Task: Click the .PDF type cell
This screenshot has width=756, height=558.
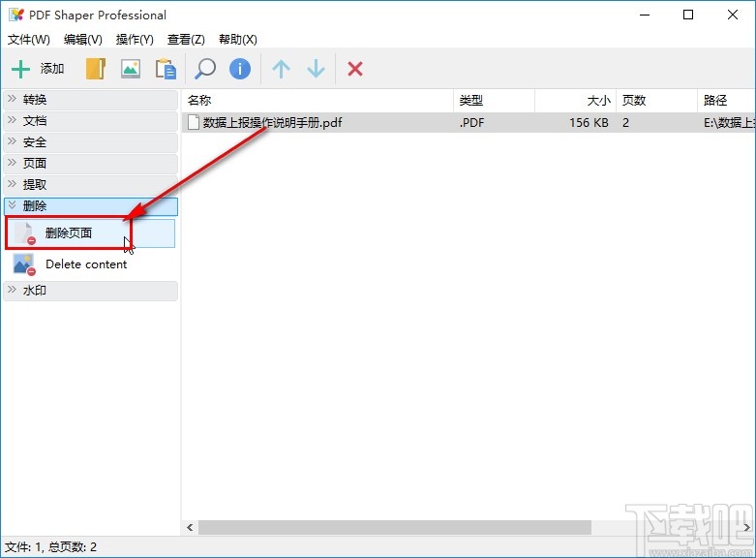Action: (x=471, y=123)
